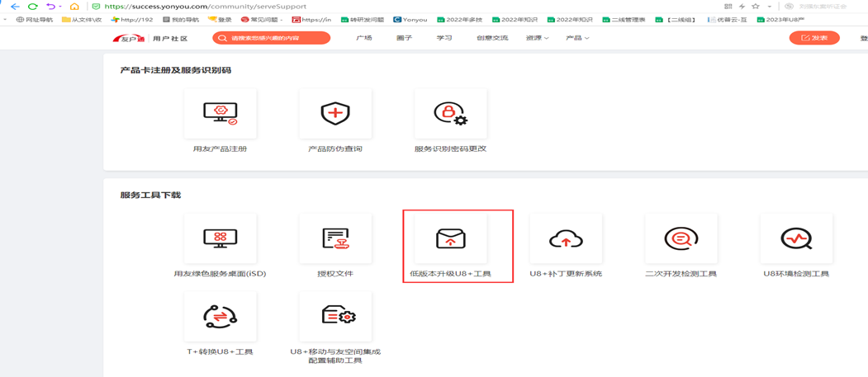Go to the 广场 nav tab

coord(363,38)
